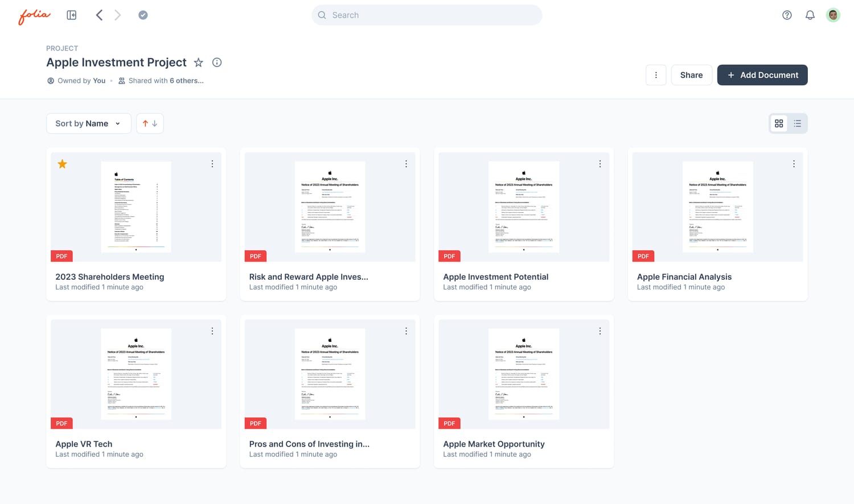Open options for Apple Financial Analysis
The image size is (854, 504).
(x=794, y=164)
